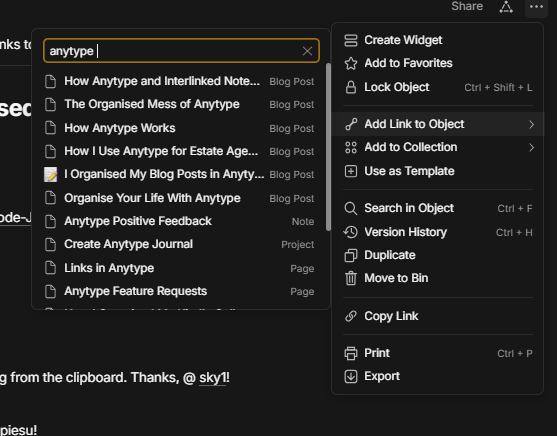
Task: Click page icon of Create Anytype Journal
Action: tap(50, 244)
